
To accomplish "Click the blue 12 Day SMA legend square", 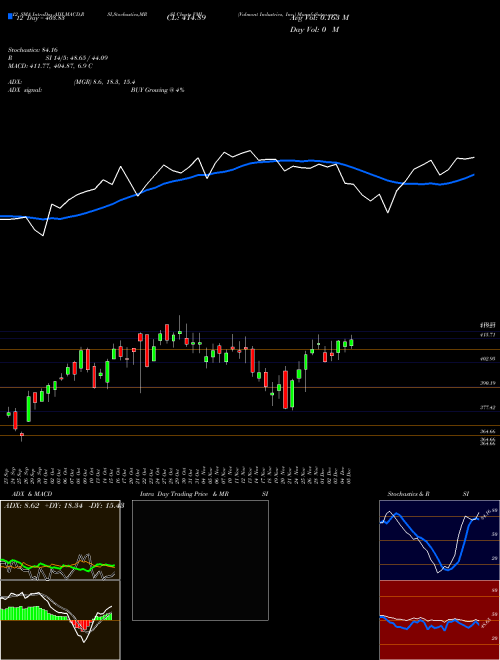I will point(10,16).
